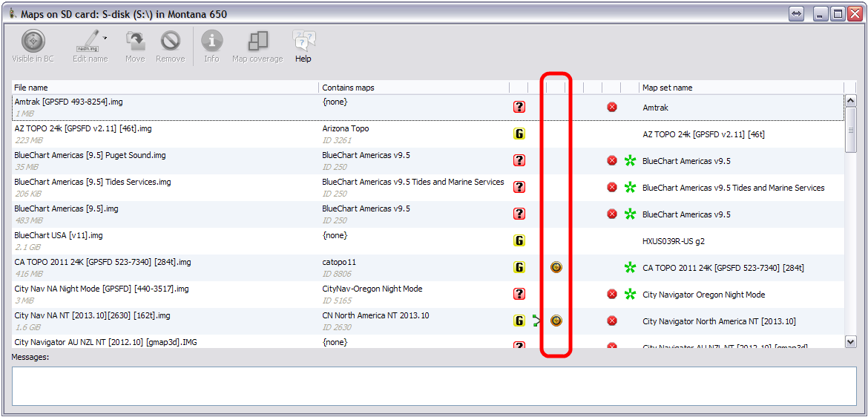This screenshot has width=868, height=417.
Task: Click inside the Messages text box
Action: tap(434, 386)
